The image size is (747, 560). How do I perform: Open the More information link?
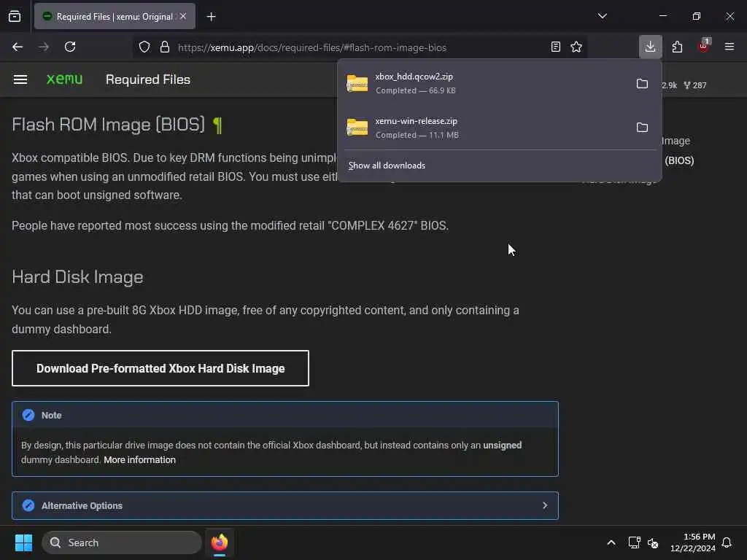(139, 460)
